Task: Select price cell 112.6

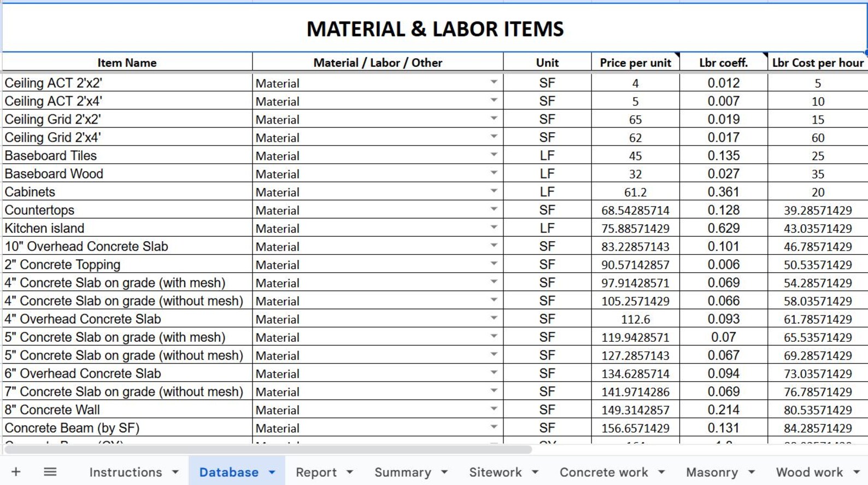Action: pos(635,319)
